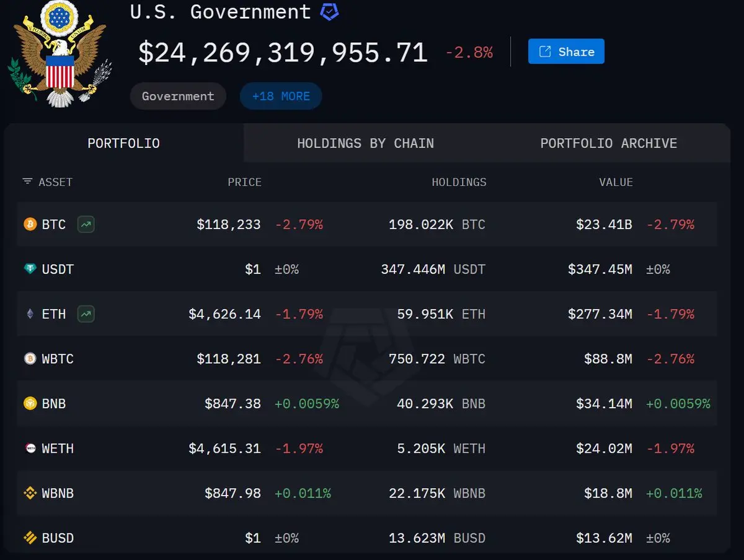
Task: Click the BTC price $118,233
Action: click(229, 224)
